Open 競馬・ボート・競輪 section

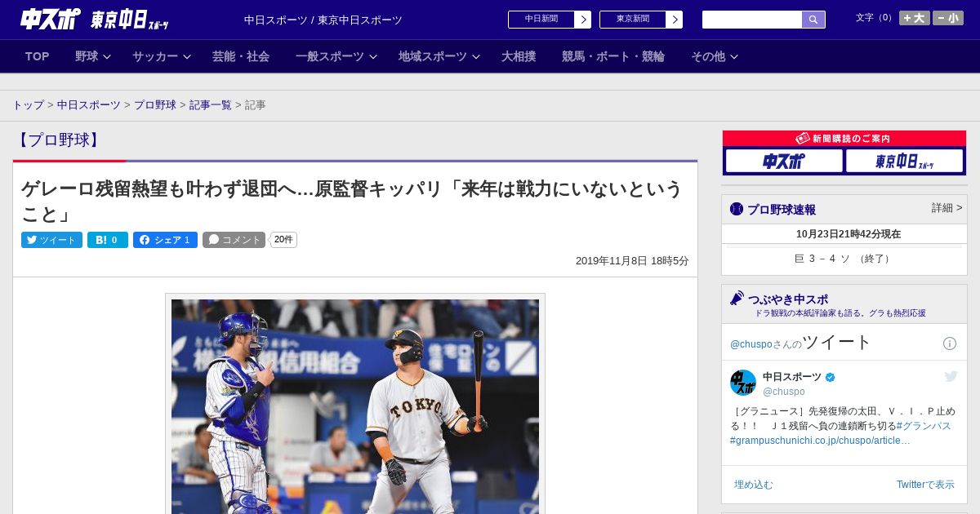[613, 56]
